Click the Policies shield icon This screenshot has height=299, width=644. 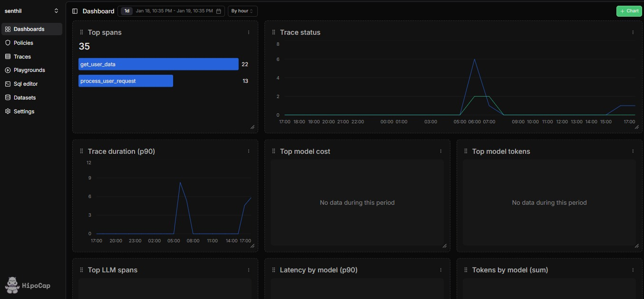point(8,43)
